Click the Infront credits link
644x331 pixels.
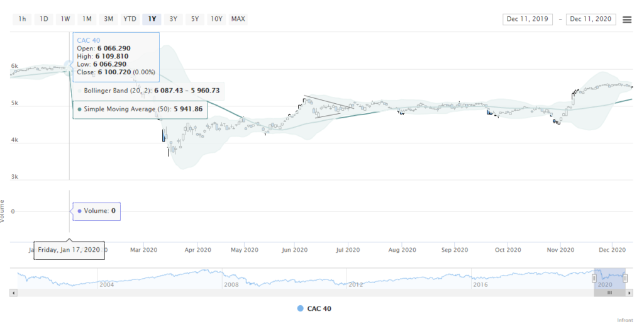(x=625, y=320)
